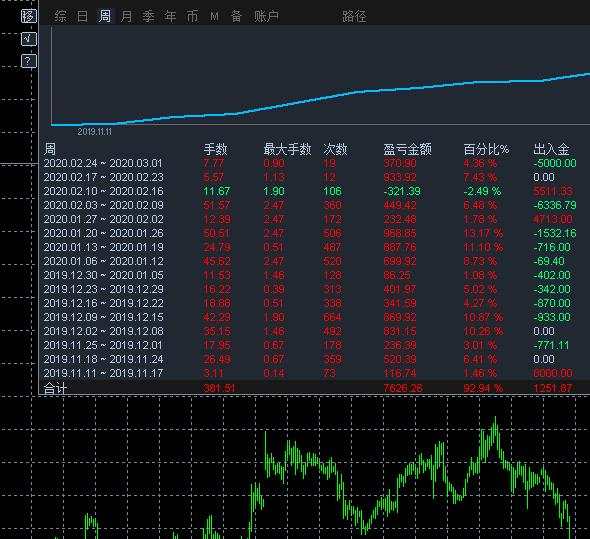Click the 合计 total row label
The width and height of the screenshot is (590, 539).
(x=55, y=388)
